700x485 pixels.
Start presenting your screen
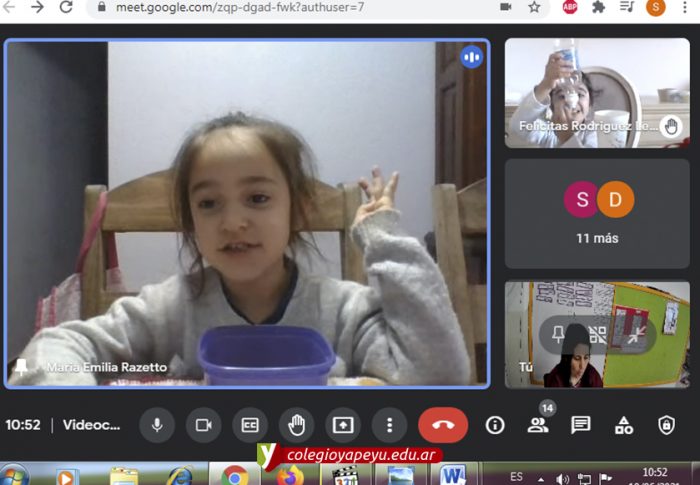[343, 425]
